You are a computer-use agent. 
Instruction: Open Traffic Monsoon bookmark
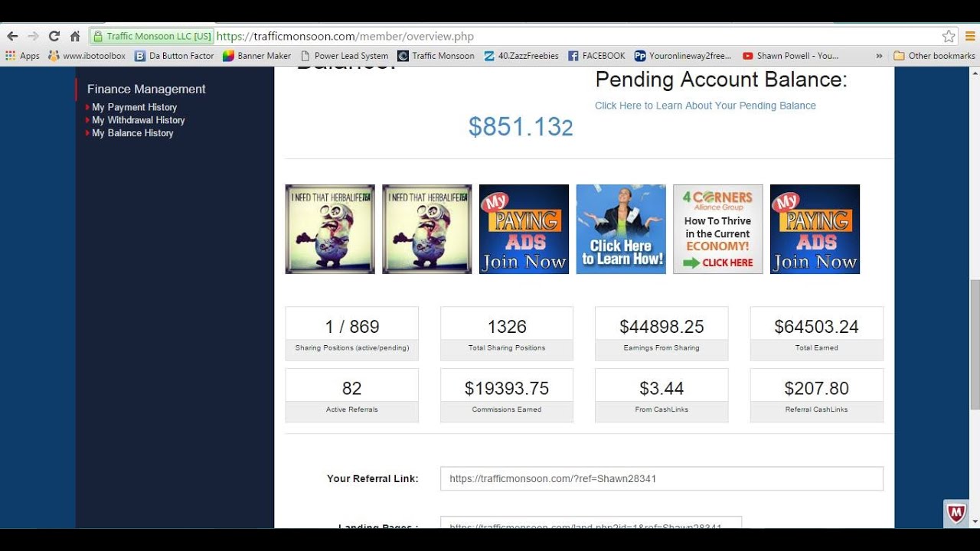(436, 56)
